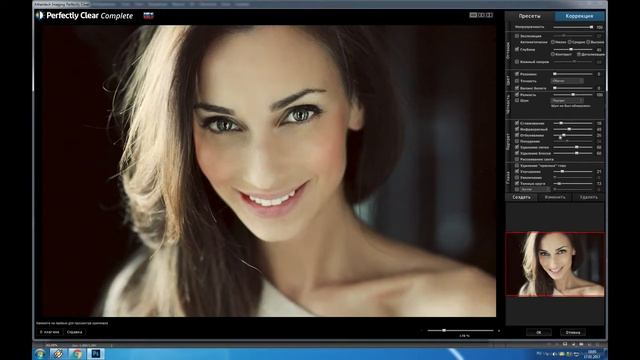This screenshot has height=360, width=640.
Task: Click the Perfectly Clear logo icon
Action: click(40, 16)
